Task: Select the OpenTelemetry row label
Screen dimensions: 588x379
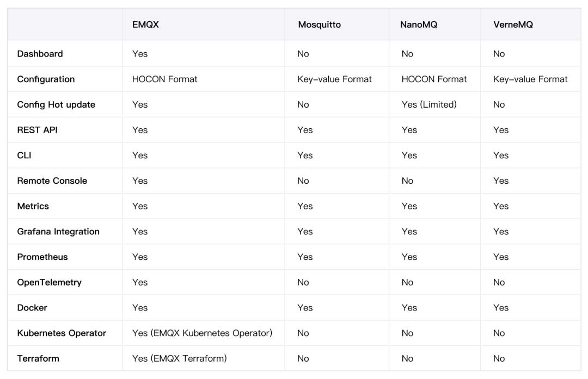Action: pos(49,282)
